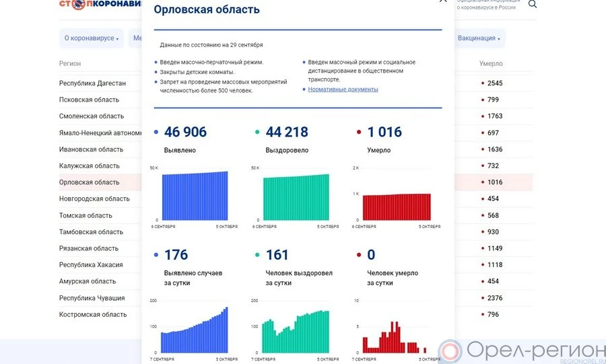Select Костромская область row
Image resolution: width=606 pixels, height=364 pixels.
(x=93, y=314)
